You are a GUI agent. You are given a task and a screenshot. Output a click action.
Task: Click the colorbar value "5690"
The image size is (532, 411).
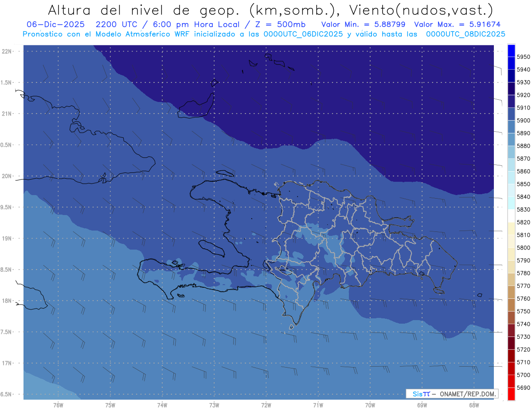click(523, 388)
